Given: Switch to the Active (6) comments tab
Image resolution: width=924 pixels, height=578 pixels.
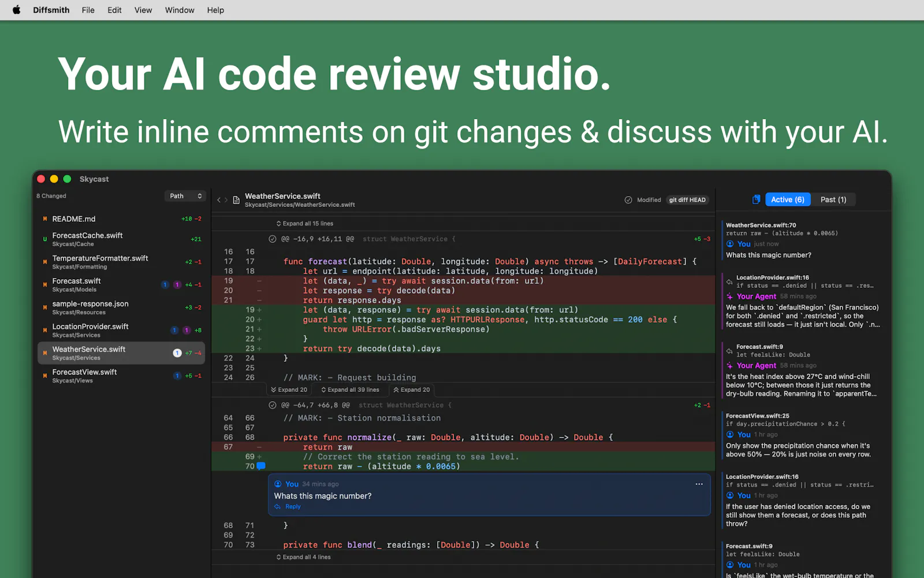Looking at the screenshot, I should click(788, 199).
